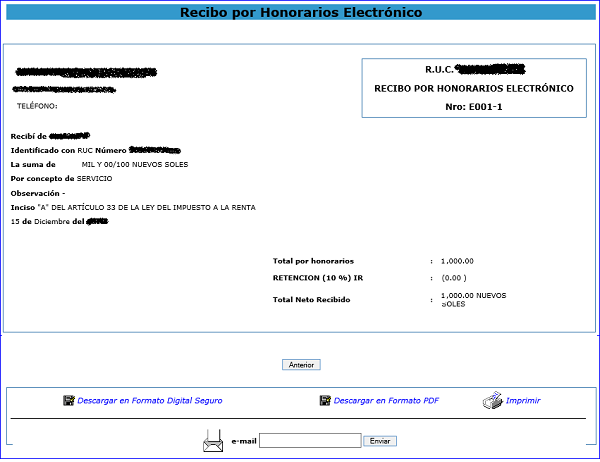Click the TELÉFONO label
This screenshot has width=600, height=462.
37,106
